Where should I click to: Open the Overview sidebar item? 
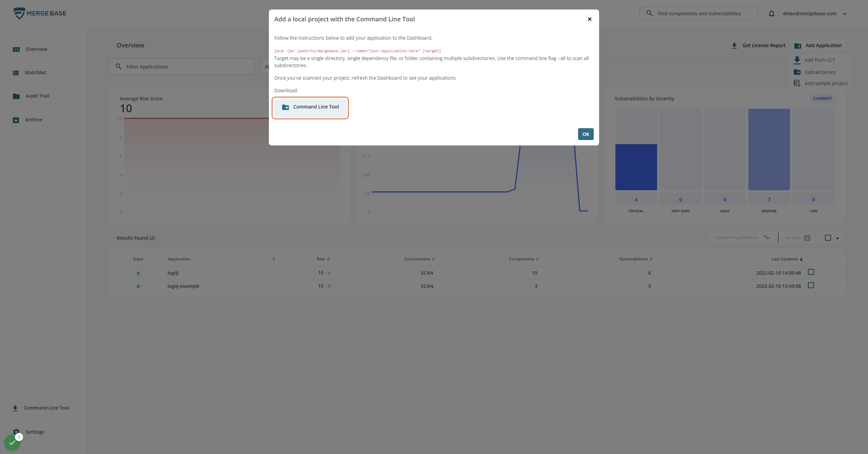[x=30, y=49]
